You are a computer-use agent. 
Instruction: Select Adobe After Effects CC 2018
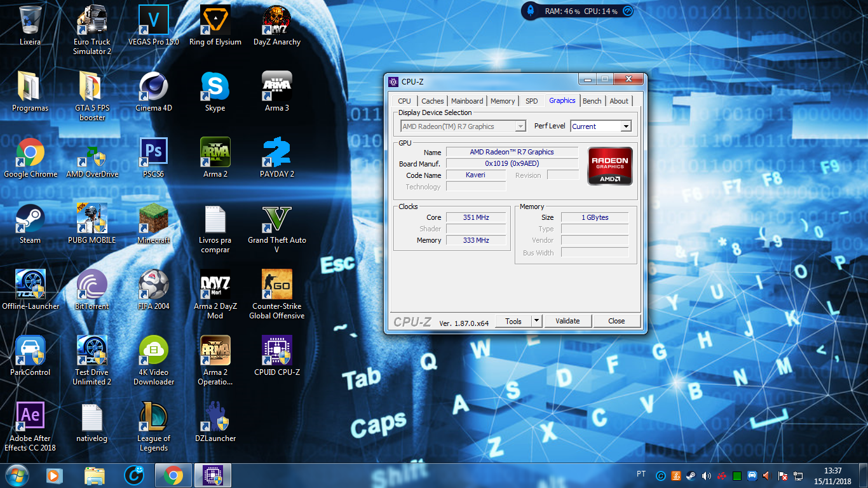(31, 426)
